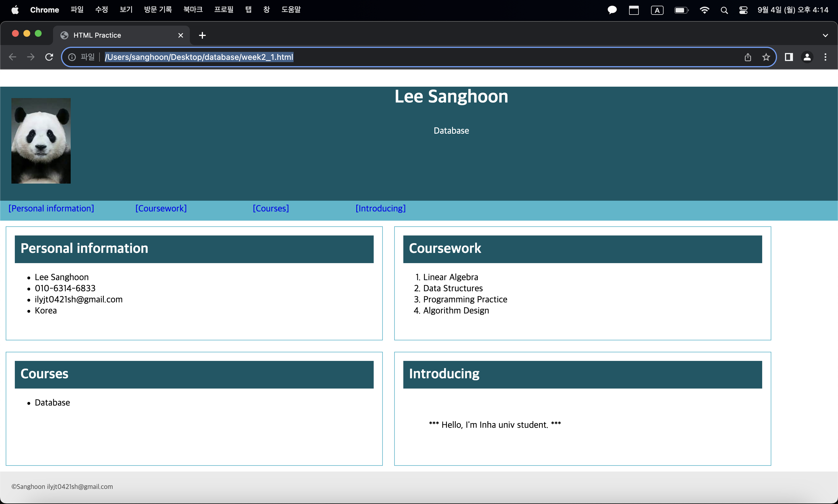Follow the [Introducing] link
The image size is (838, 504).
(380, 208)
